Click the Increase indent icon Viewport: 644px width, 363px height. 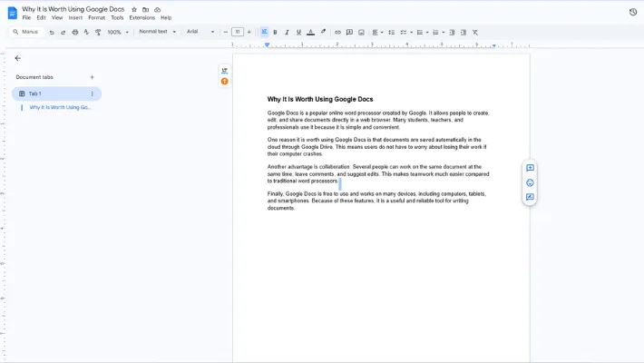463,32
